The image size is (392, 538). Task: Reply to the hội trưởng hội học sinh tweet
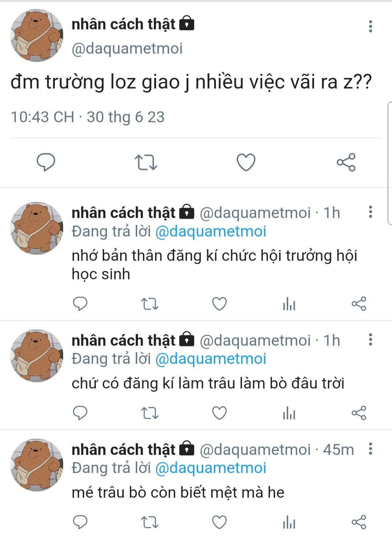pyautogui.click(x=80, y=304)
